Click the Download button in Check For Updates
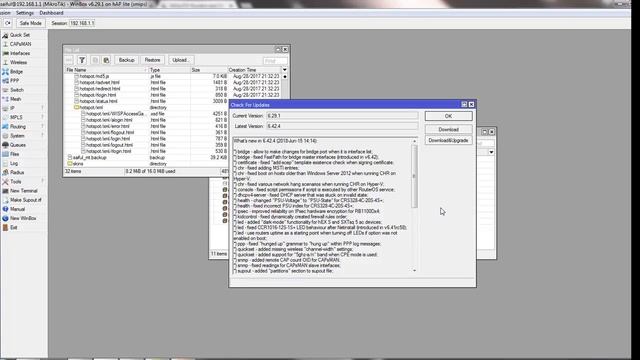 [x=448, y=129]
